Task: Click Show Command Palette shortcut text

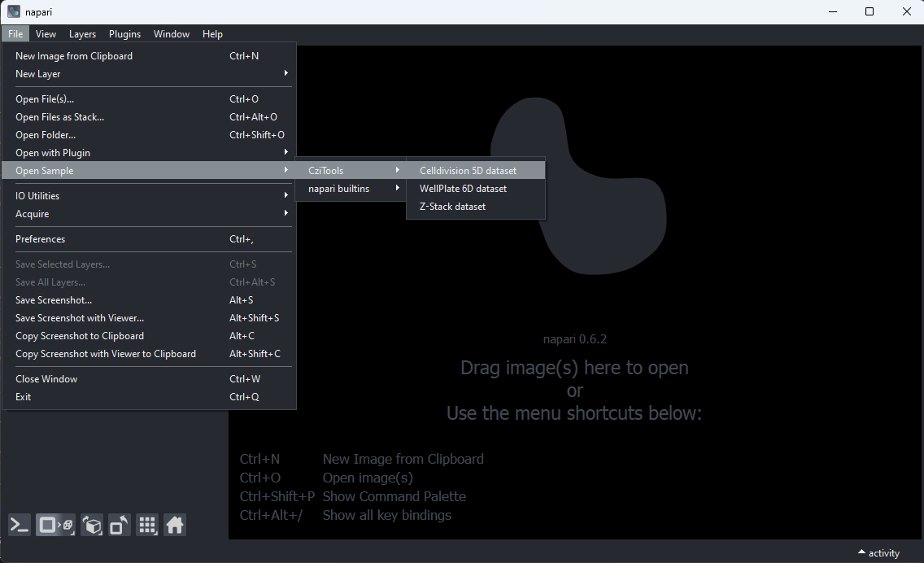Action: coord(394,496)
